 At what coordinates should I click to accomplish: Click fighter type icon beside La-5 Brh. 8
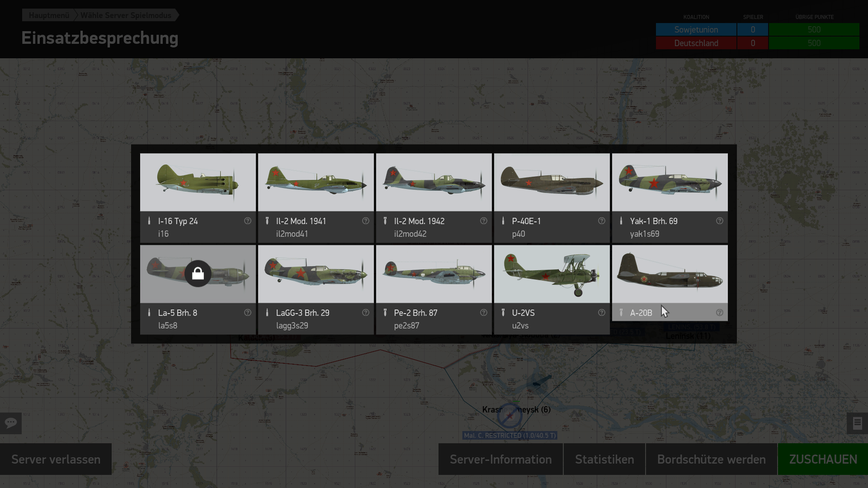click(149, 313)
